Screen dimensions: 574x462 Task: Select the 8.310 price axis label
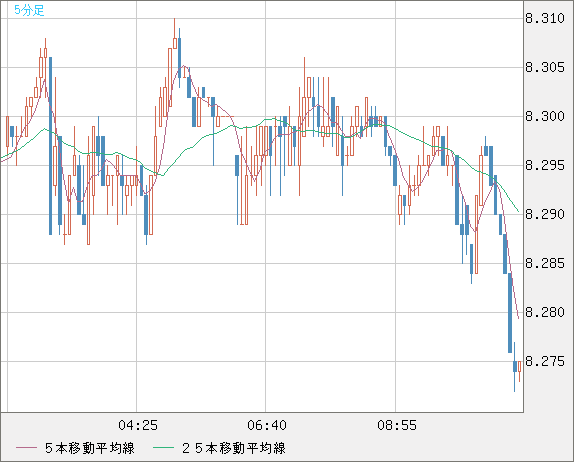(x=545, y=18)
